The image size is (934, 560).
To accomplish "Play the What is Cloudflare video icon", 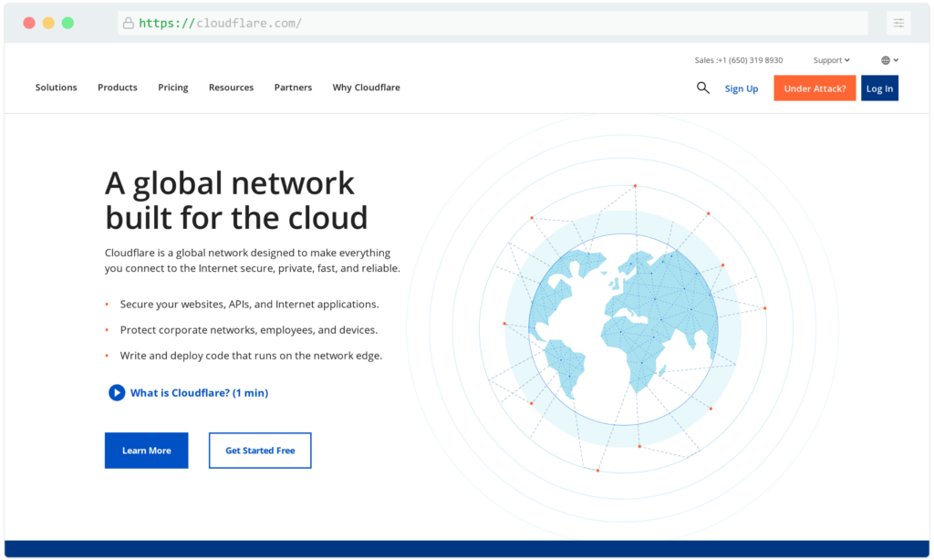I will pos(117,392).
